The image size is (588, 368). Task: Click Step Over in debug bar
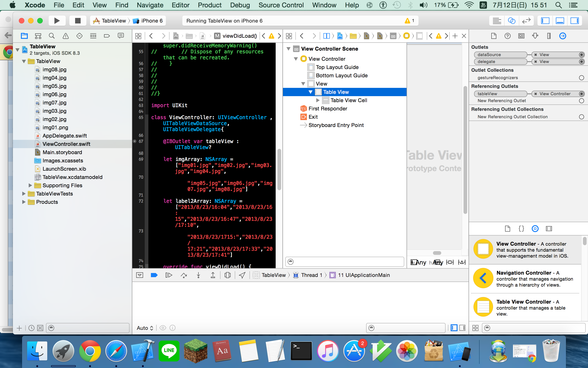(184, 275)
